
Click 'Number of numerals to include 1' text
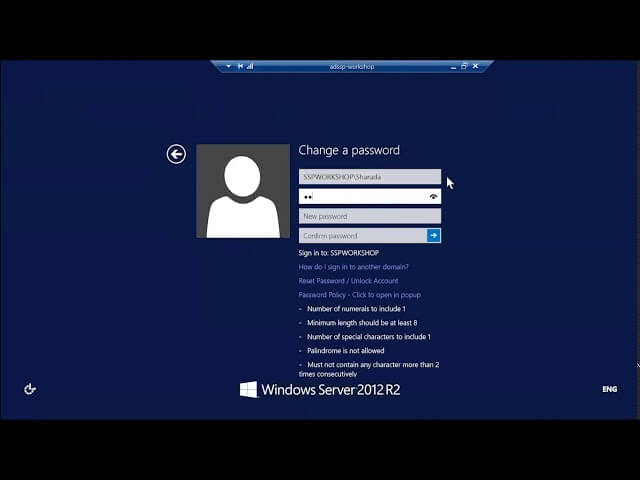click(x=356, y=309)
